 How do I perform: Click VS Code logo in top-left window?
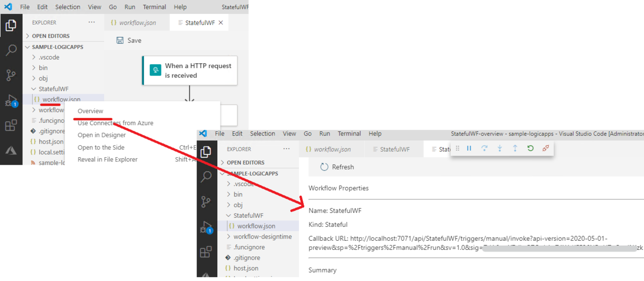8,7
